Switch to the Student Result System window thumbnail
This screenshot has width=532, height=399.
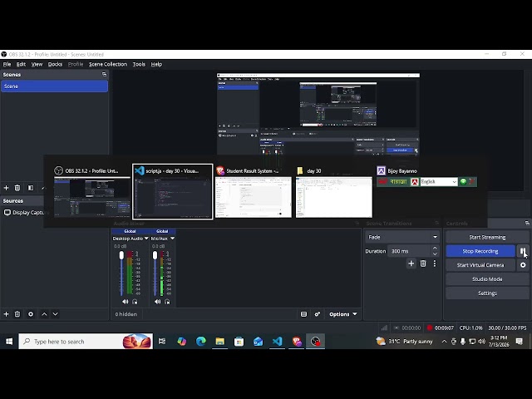253,192
